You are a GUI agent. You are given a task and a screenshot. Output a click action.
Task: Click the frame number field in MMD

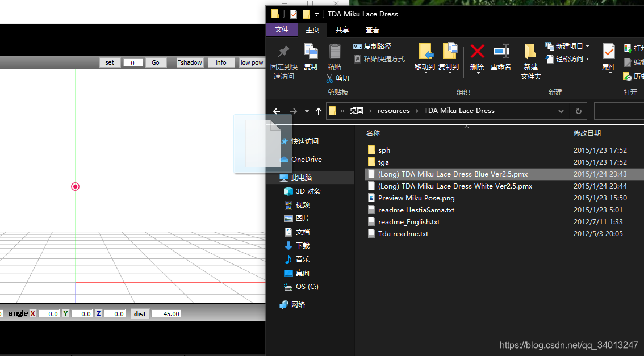coord(133,63)
